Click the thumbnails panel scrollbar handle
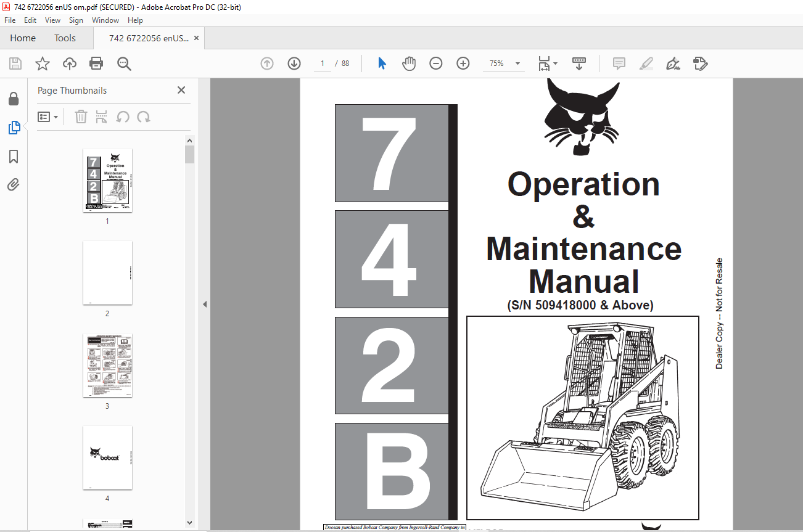 pyautogui.click(x=190, y=154)
